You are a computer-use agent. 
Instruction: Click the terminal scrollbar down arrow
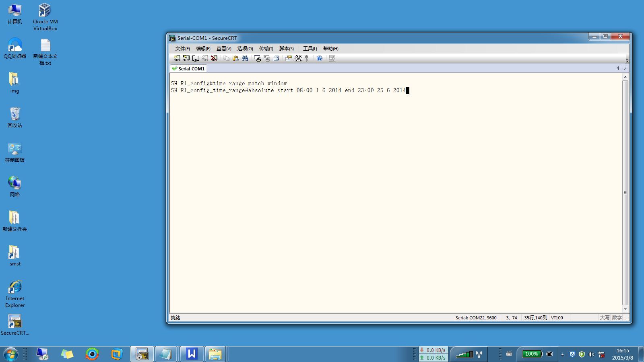tap(625, 309)
